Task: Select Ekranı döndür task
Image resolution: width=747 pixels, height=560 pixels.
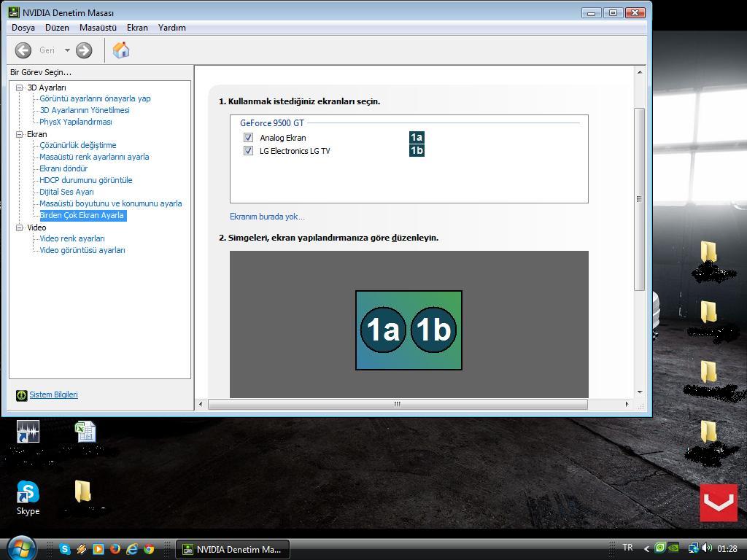Action: pyautogui.click(x=64, y=168)
